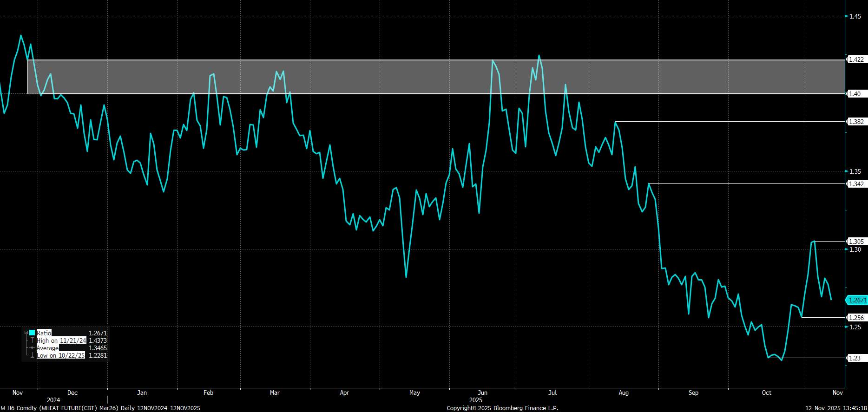The image size is (868, 412).
Task: Click the 1.256 level label
Action: point(856,318)
